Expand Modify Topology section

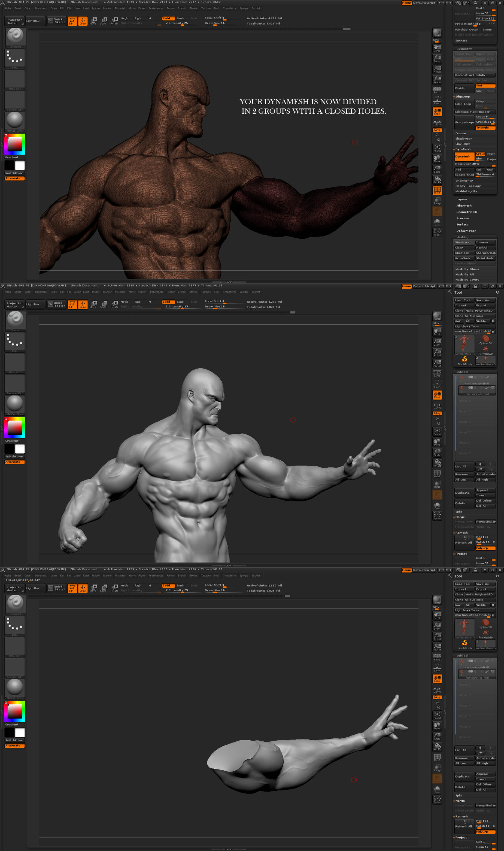(x=468, y=186)
